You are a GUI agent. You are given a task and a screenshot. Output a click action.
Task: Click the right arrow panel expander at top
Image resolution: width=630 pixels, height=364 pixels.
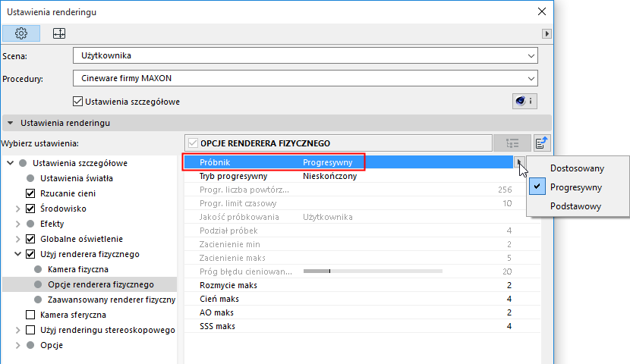tap(547, 33)
